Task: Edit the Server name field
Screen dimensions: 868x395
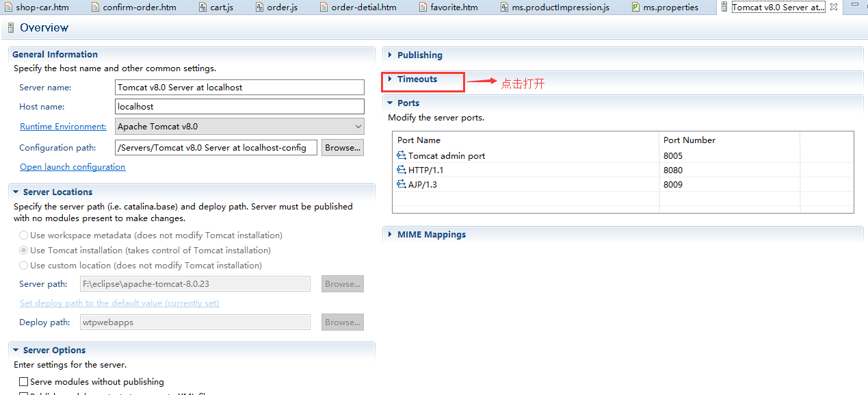Action: (240, 87)
